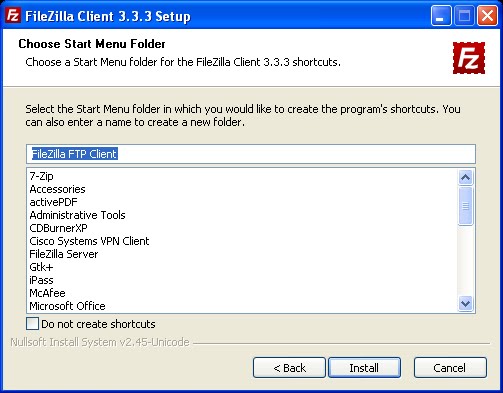The image size is (503, 393).
Task: Click the Install button
Action: pyautogui.click(x=364, y=368)
